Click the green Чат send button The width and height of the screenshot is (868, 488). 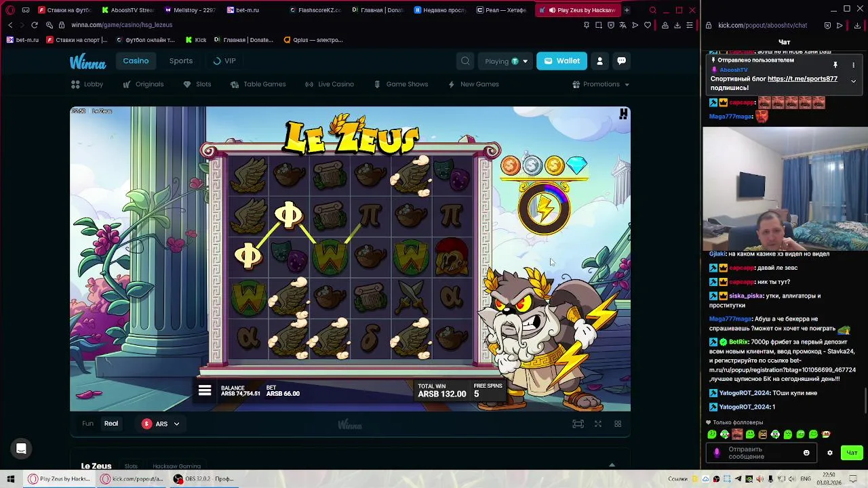coord(852,453)
